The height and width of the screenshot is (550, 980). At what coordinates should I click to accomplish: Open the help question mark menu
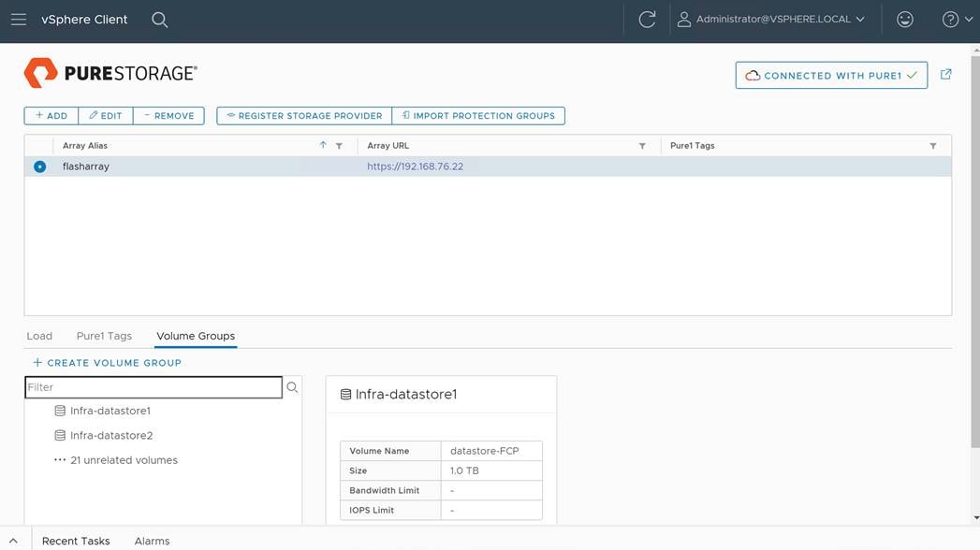pos(957,20)
